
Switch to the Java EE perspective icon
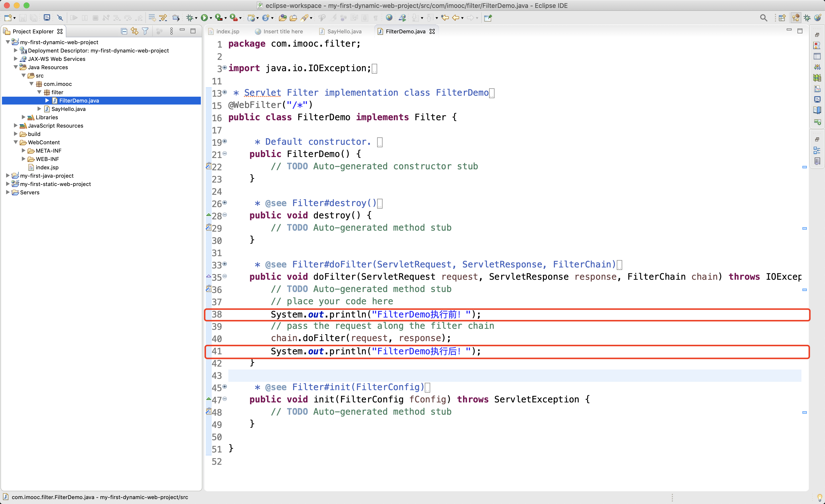click(796, 18)
